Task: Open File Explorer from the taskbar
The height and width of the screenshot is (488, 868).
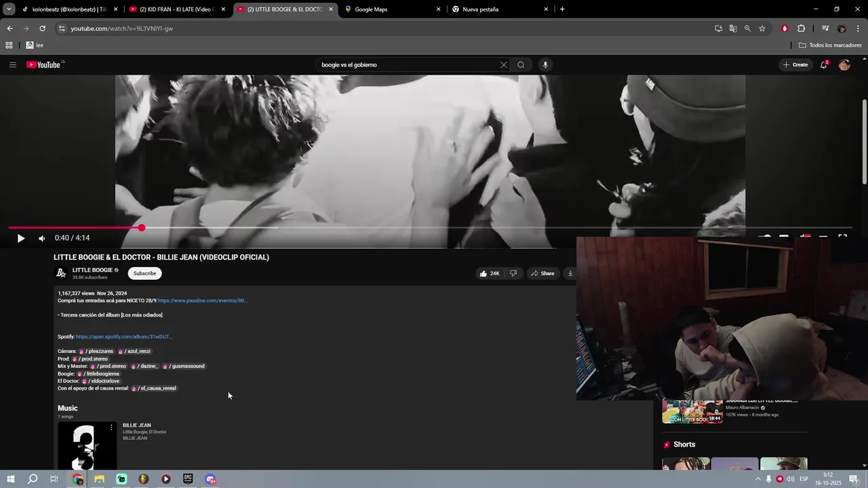Action: click(99, 479)
